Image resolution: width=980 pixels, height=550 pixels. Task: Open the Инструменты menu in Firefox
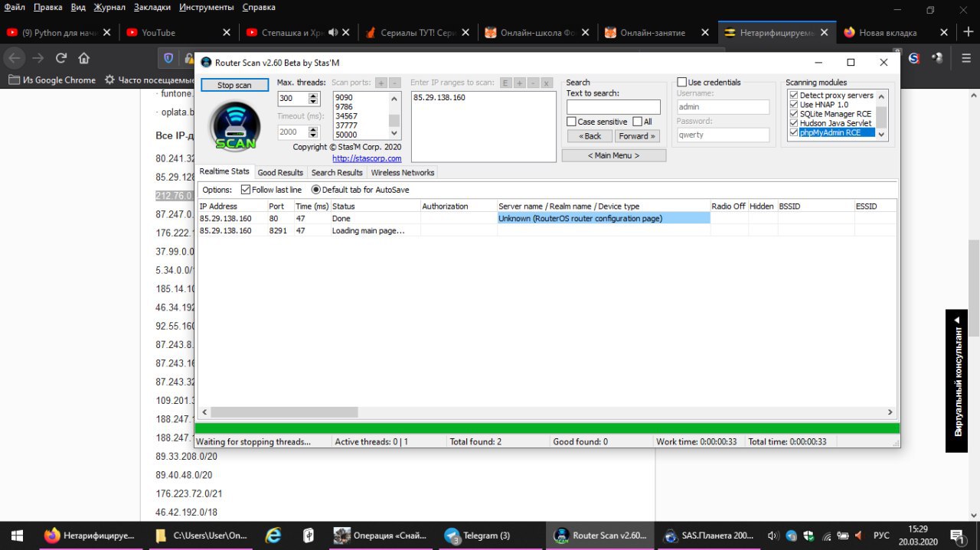pos(207,7)
